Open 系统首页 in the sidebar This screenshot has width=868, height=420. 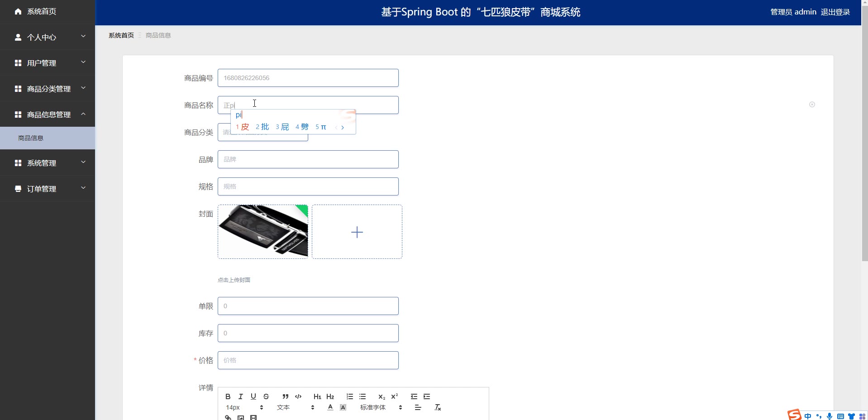coord(48,11)
